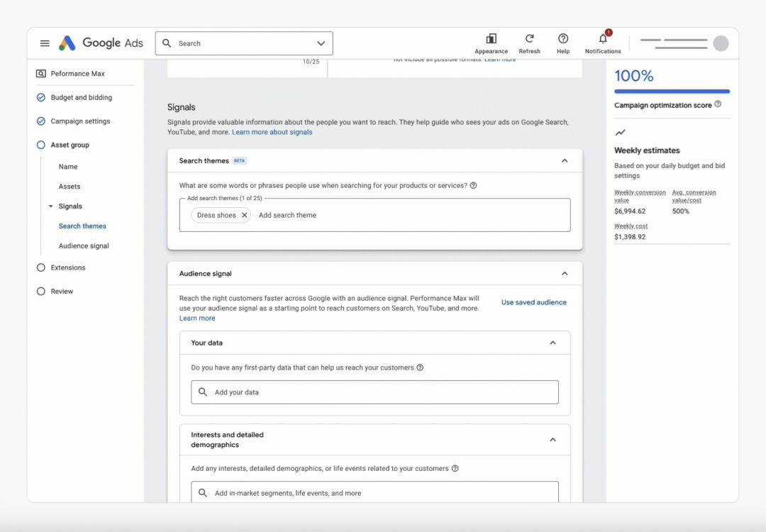The width and height of the screenshot is (766, 532).
Task: Click the Add search theme input
Action: [287, 215]
